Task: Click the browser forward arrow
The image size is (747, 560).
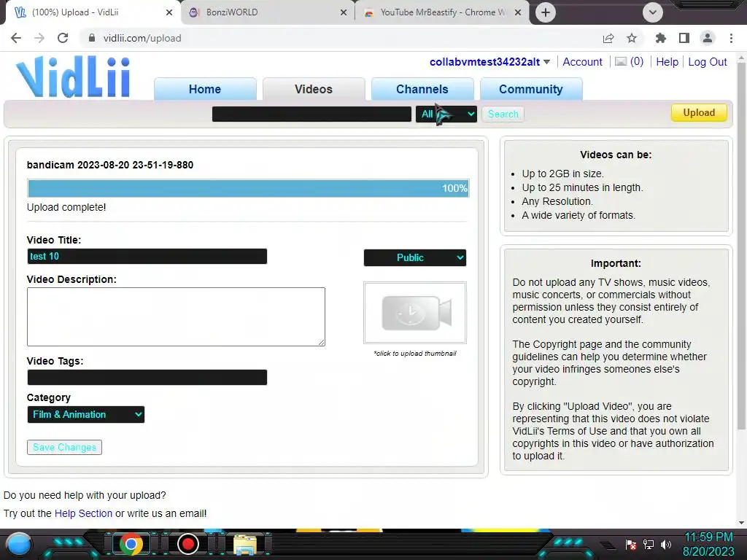Action: click(x=39, y=38)
